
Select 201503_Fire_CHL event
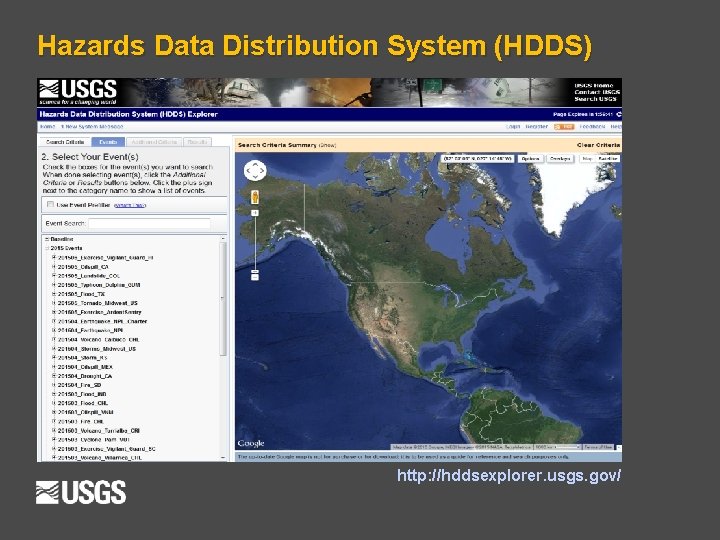(x=81, y=422)
